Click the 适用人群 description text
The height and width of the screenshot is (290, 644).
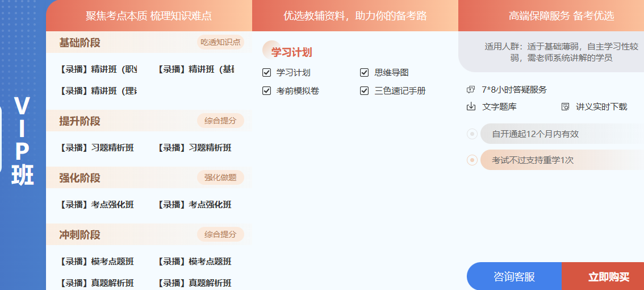561,52
